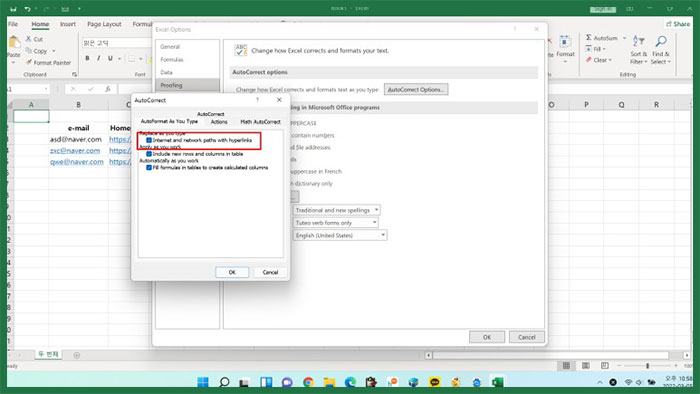This screenshot has height=394, width=700.
Task: Select the Insert ribbon tab
Action: (68, 24)
